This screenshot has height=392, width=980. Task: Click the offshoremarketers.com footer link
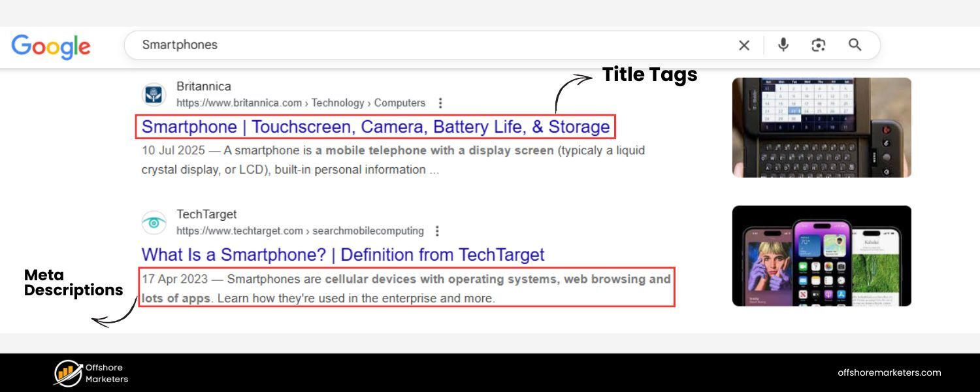pos(889,373)
